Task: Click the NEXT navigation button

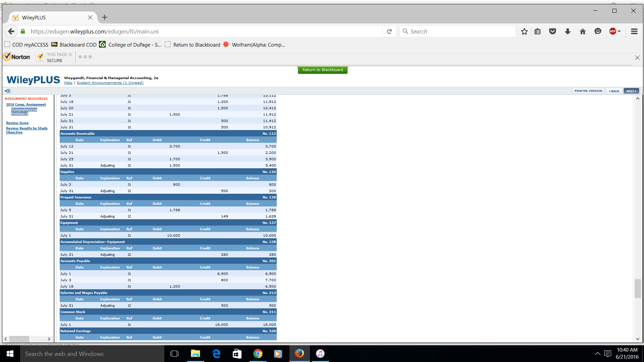Action: [x=631, y=91]
